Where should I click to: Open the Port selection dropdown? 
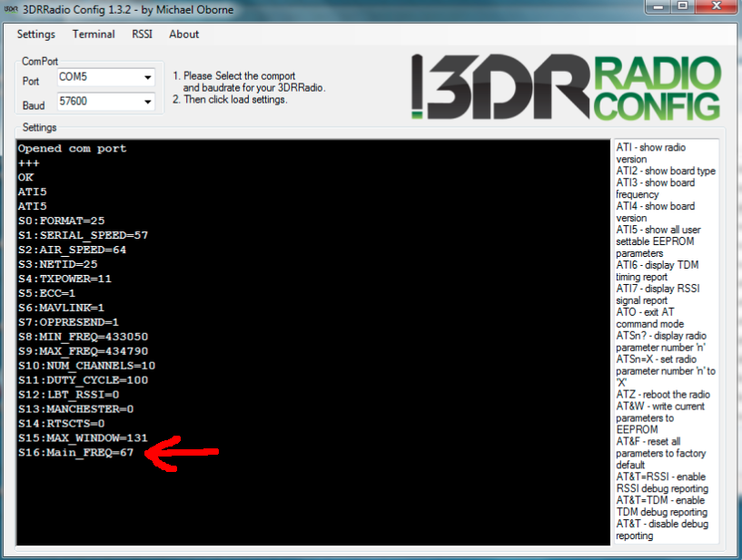104,77
